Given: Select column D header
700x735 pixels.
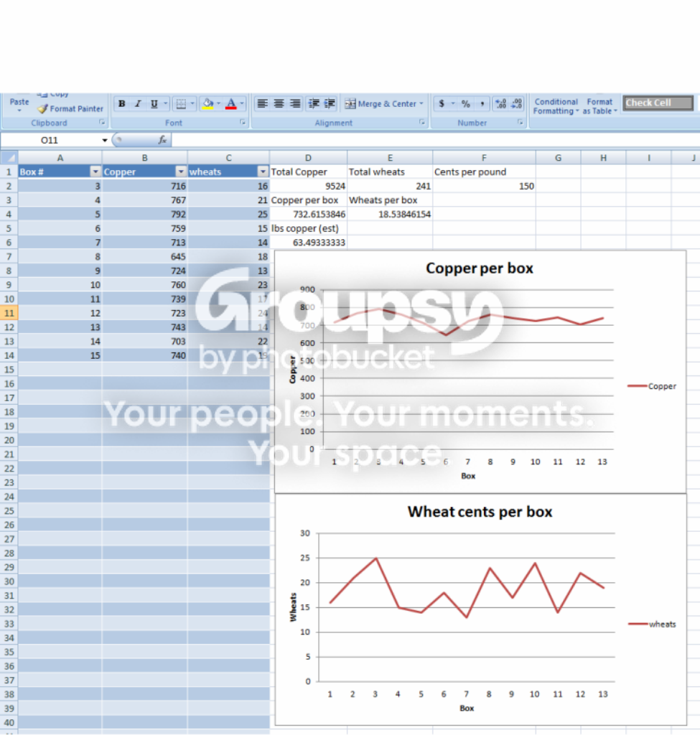Looking at the screenshot, I should [x=308, y=158].
